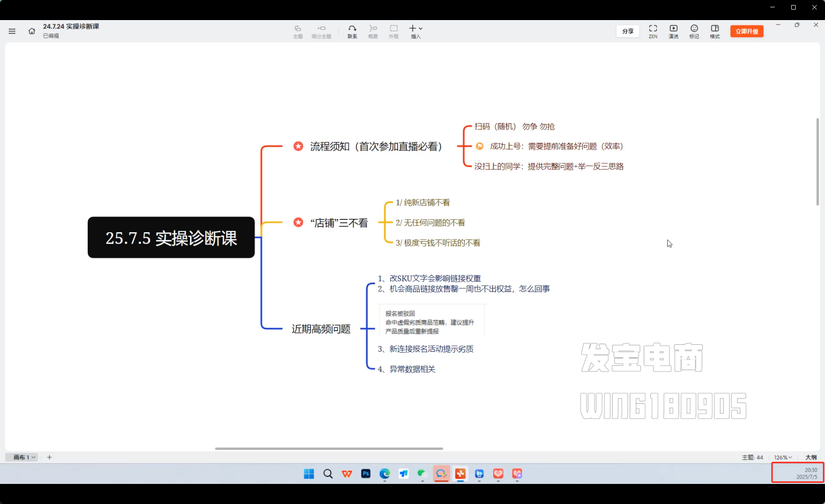This screenshot has width=825, height=504.
Task: Click the horizontal scrollbar at canvas bottom
Action: click(329, 448)
